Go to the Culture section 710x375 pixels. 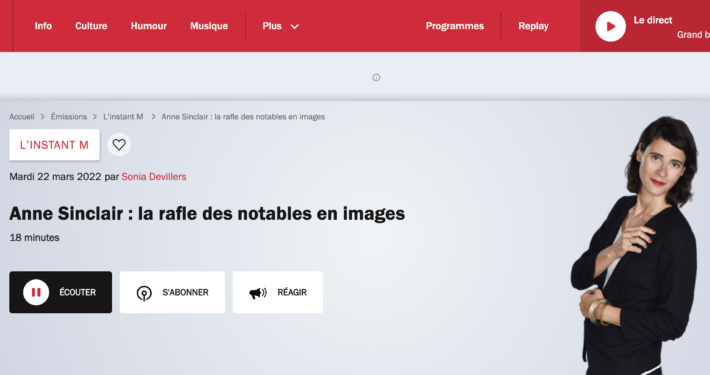pos(91,26)
